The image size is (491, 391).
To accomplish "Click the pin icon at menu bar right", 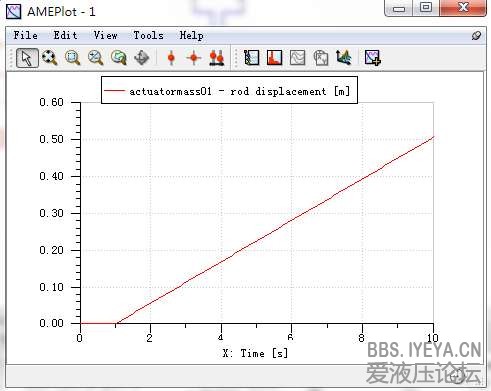I will tap(476, 36).
